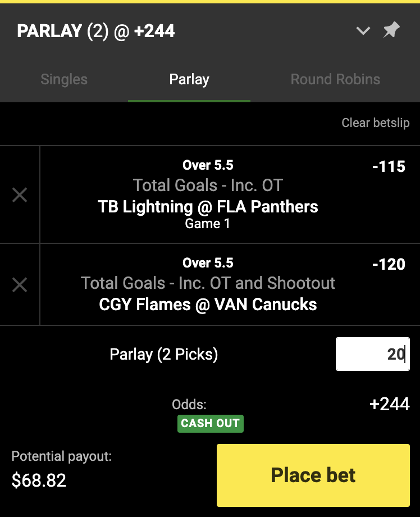Clear betslip of all selections
Screen dimensions: 420x517
click(376, 123)
